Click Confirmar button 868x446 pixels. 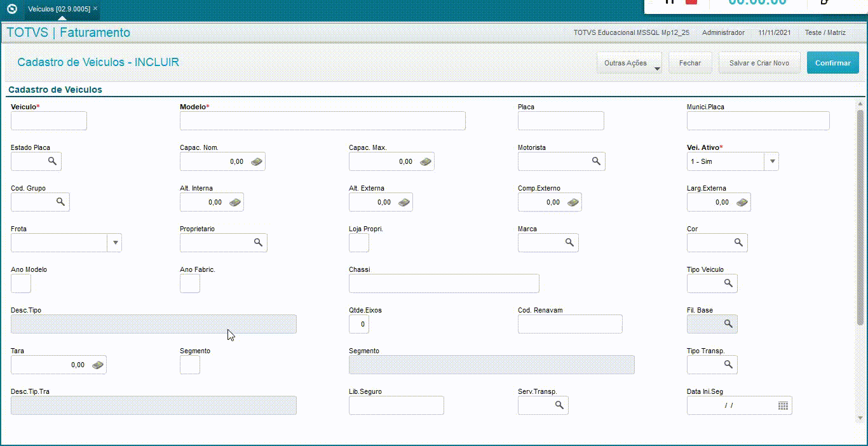[833, 63]
